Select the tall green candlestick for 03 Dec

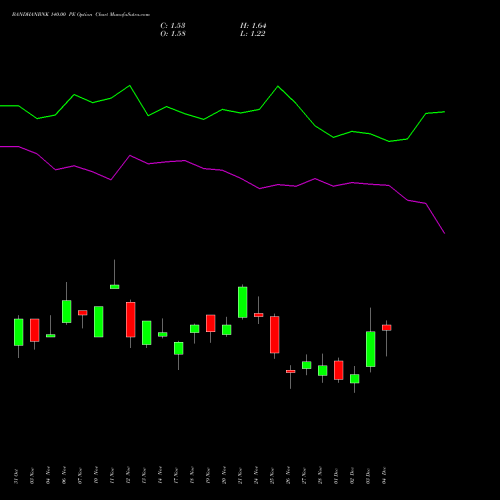pyautogui.click(x=371, y=349)
